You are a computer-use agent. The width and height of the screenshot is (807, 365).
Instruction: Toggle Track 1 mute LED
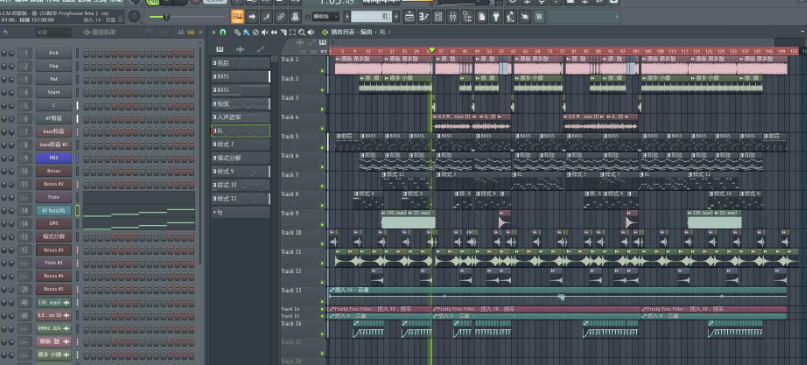pyautogui.click(x=323, y=71)
